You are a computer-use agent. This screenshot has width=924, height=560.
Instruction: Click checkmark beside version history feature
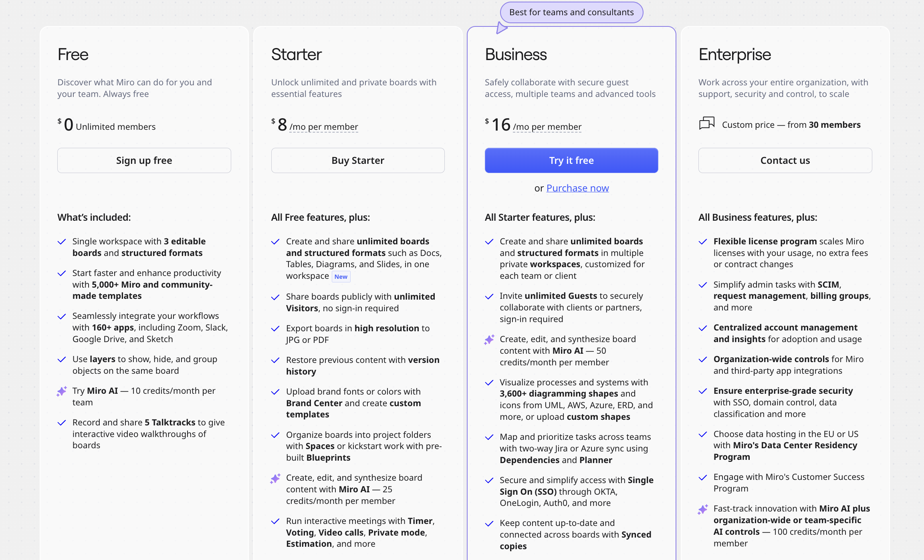pyautogui.click(x=275, y=360)
